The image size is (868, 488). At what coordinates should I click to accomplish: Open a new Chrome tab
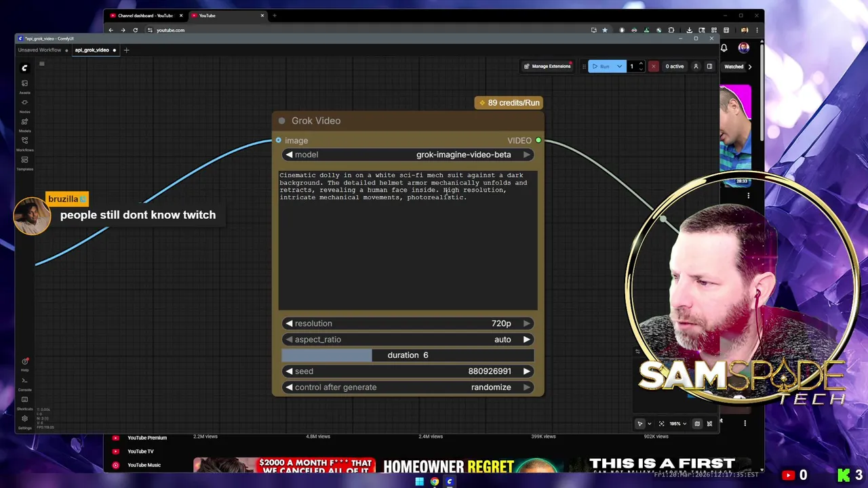pyautogui.click(x=274, y=16)
